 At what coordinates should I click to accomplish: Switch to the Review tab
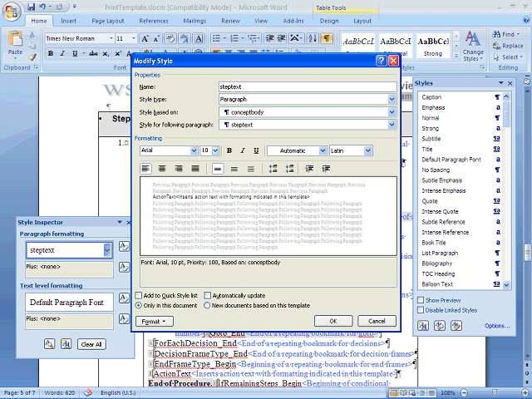click(231, 21)
